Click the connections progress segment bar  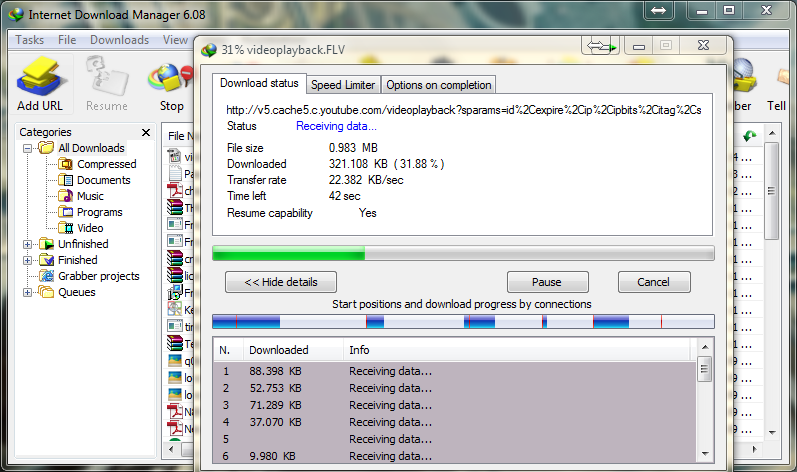tap(463, 322)
